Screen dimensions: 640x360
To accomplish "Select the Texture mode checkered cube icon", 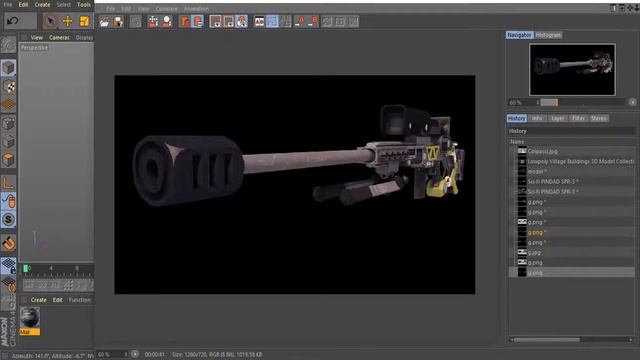I will (x=8, y=86).
